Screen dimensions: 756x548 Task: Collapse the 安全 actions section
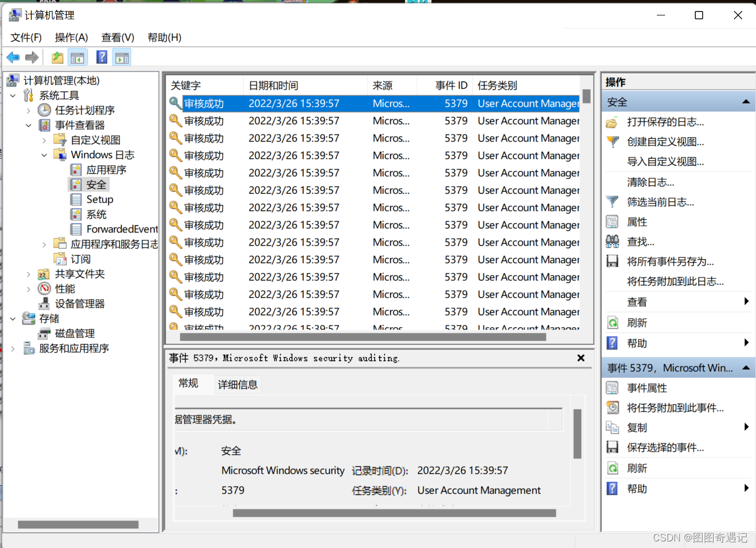[746, 102]
